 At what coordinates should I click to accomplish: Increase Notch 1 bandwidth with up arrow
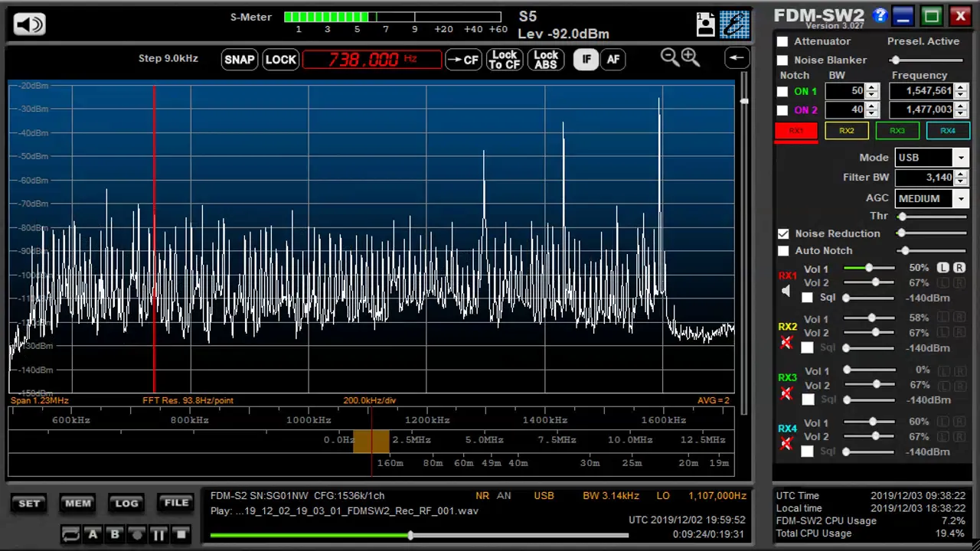tap(871, 88)
